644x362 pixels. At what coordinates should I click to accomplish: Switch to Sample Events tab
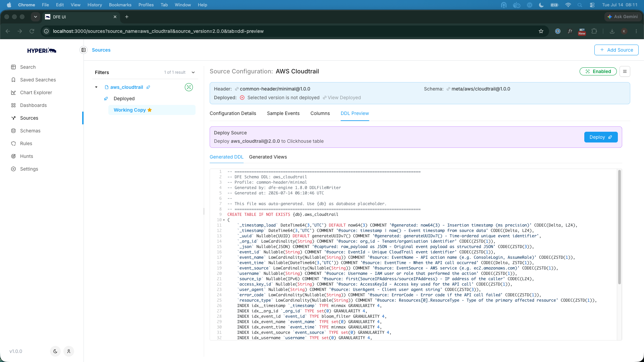(283, 113)
